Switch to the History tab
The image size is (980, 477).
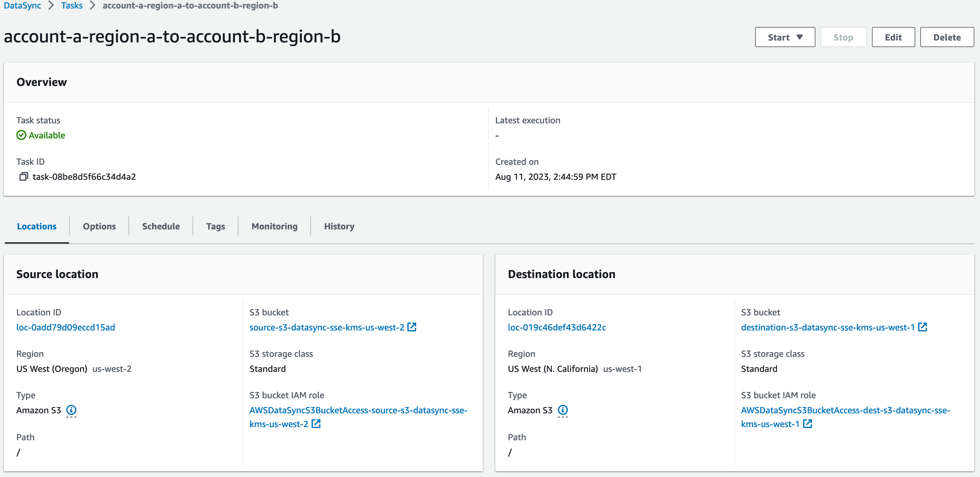(x=339, y=226)
